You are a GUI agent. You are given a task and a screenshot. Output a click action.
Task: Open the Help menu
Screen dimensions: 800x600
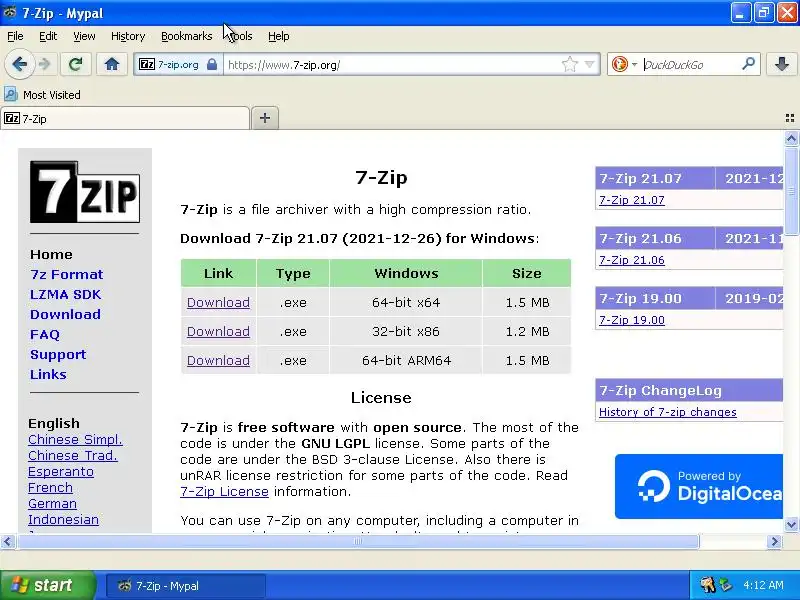(x=279, y=36)
